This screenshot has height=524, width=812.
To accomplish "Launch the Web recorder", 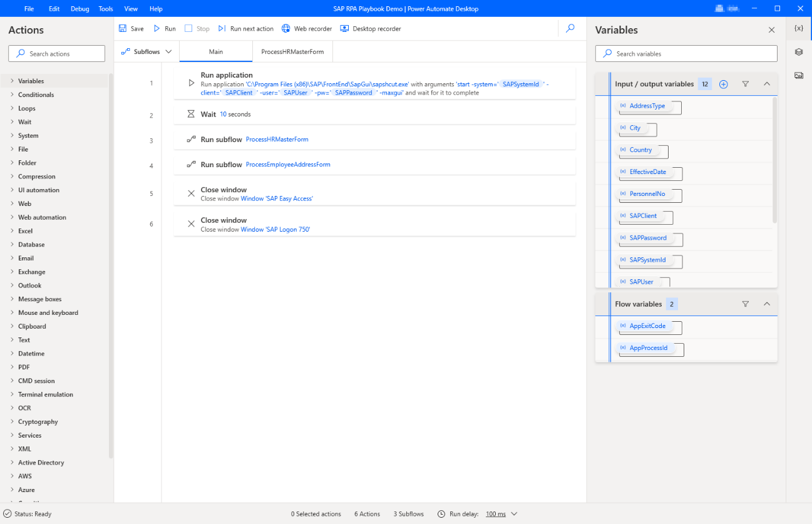I will click(x=307, y=29).
